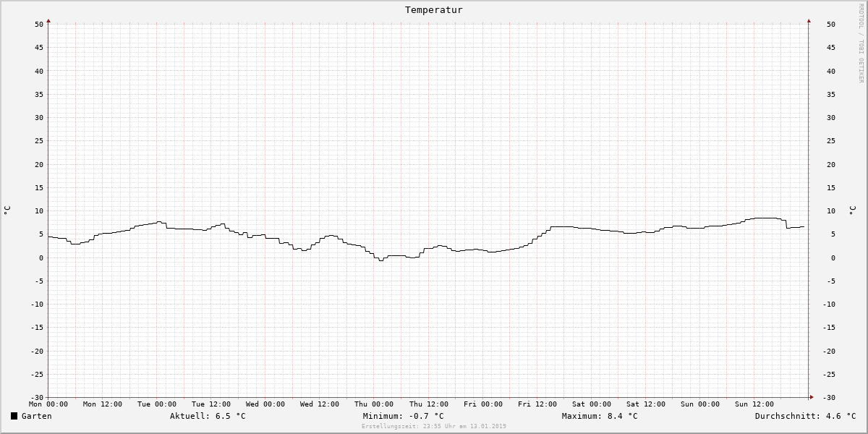This screenshot has height=434, width=868.
Task: Select the 'Minimum: -0.7 °C' reading
Action: pyautogui.click(x=403, y=416)
